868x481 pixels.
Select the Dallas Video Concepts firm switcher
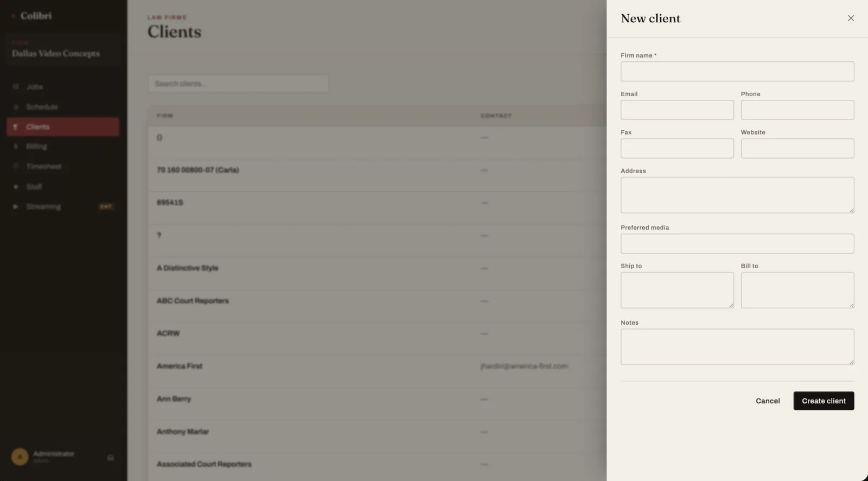click(x=63, y=49)
